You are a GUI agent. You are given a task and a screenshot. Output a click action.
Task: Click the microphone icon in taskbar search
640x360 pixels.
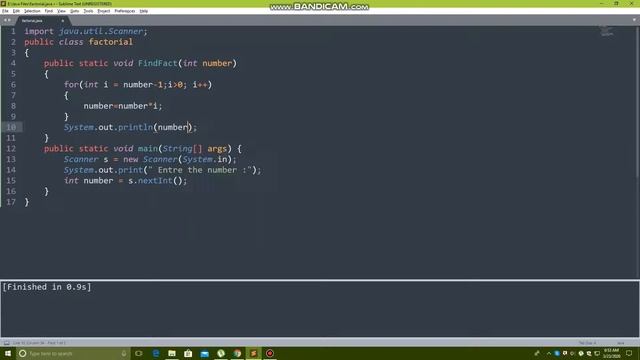[x=124, y=353]
